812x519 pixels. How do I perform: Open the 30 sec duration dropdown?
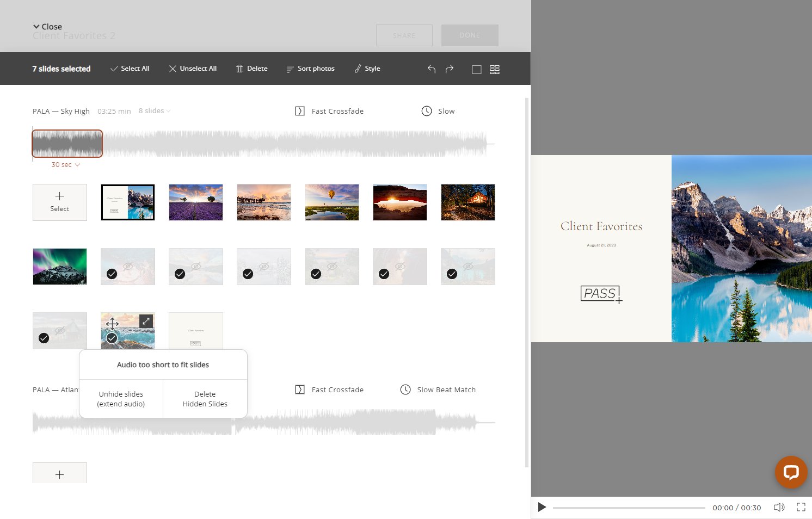coord(66,165)
